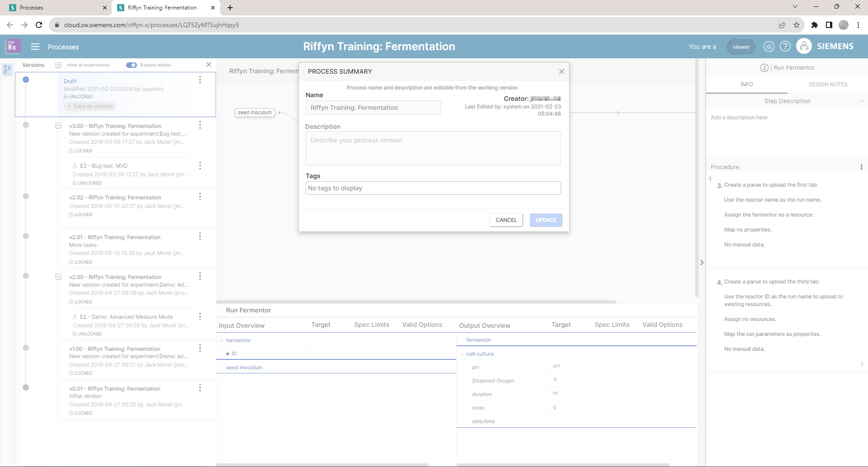Open the kebab menu on the Draft version
The width and height of the screenshot is (868, 467).
point(200,80)
